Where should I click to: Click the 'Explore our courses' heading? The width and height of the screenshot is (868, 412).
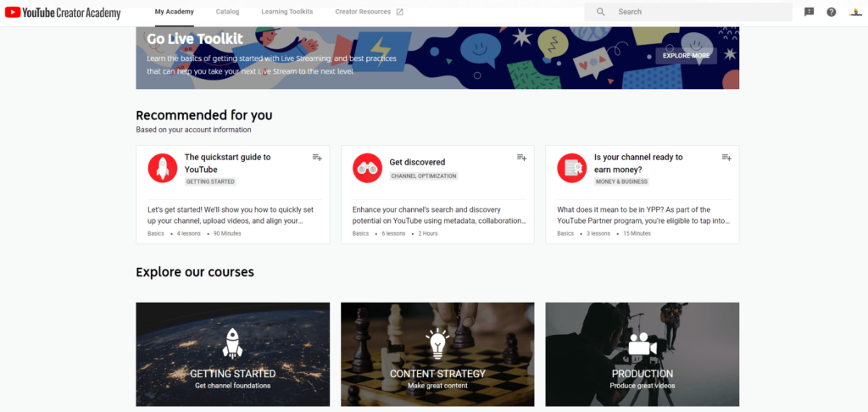[x=195, y=272]
